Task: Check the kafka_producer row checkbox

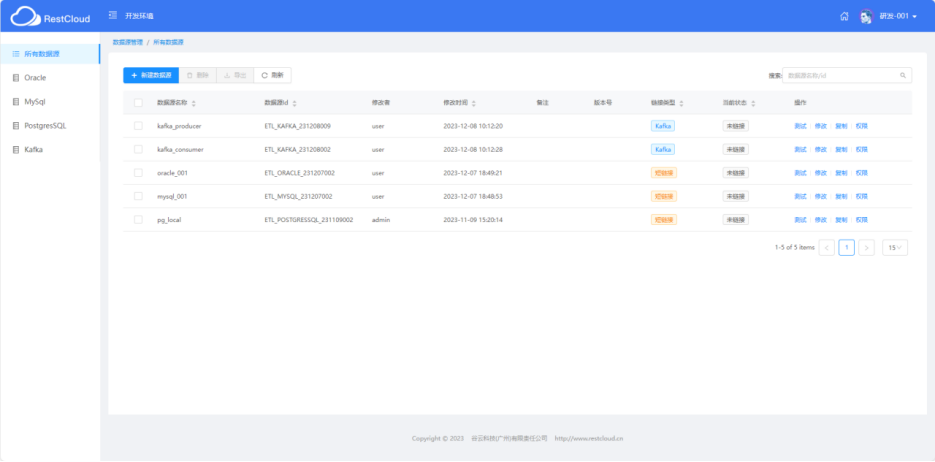Action: [138, 126]
